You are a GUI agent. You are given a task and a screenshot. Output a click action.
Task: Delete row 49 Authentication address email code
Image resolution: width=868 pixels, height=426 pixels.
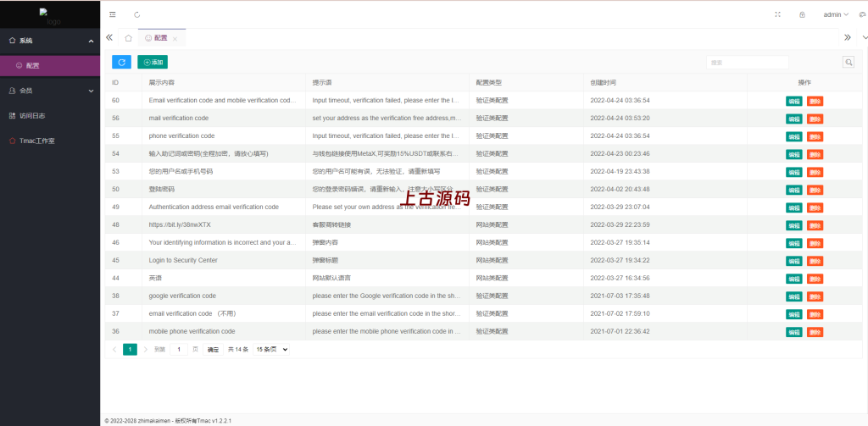815,207
